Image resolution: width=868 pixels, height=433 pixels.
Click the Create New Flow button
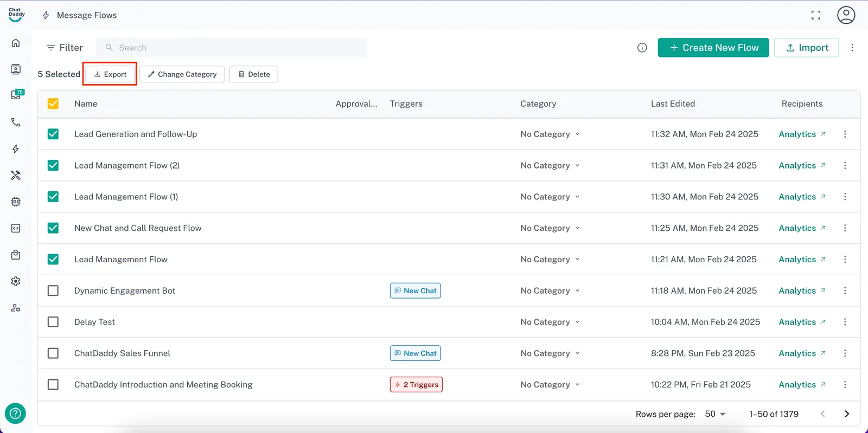(x=713, y=48)
